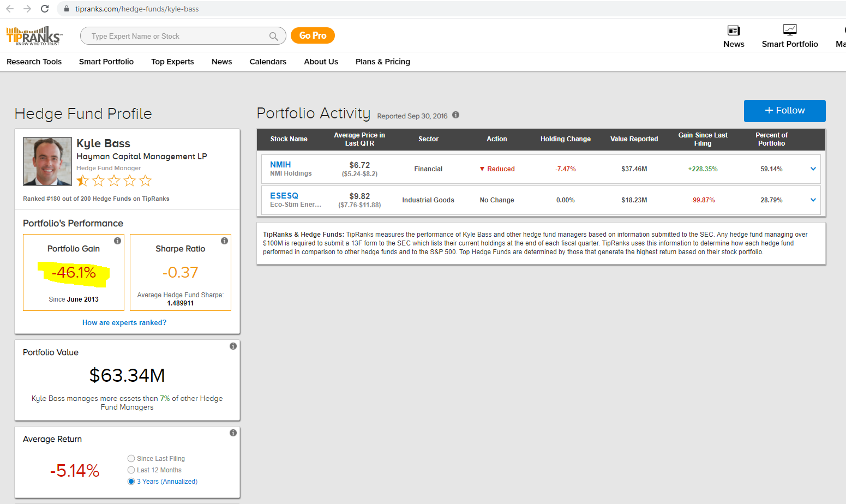Sort by Stock Name column header
This screenshot has width=846, height=504.
[289, 139]
